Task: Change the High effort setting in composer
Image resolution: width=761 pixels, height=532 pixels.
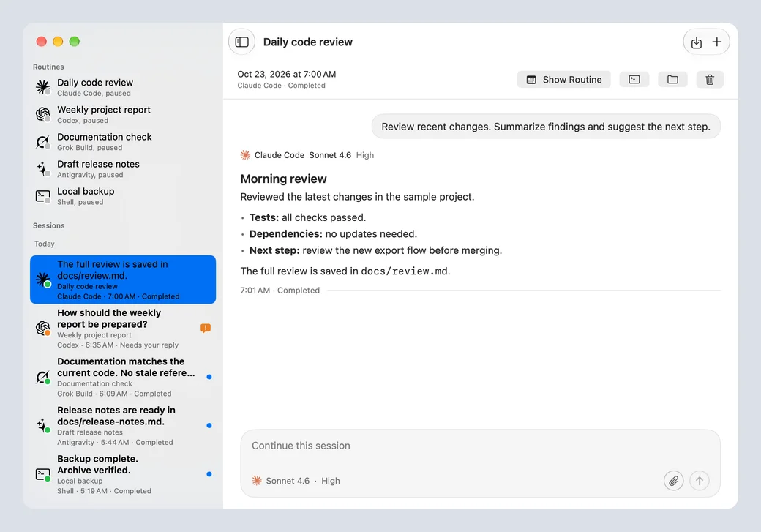Action: click(331, 481)
